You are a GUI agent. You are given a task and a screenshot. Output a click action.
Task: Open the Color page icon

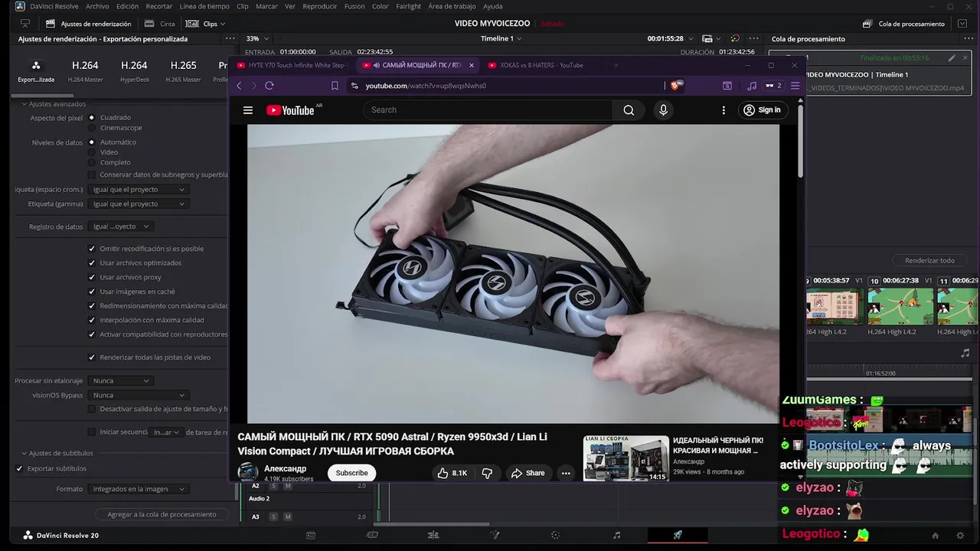click(556, 536)
